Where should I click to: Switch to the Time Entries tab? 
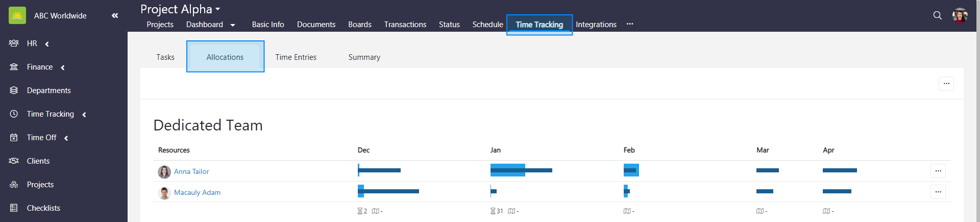pyautogui.click(x=296, y=57)
